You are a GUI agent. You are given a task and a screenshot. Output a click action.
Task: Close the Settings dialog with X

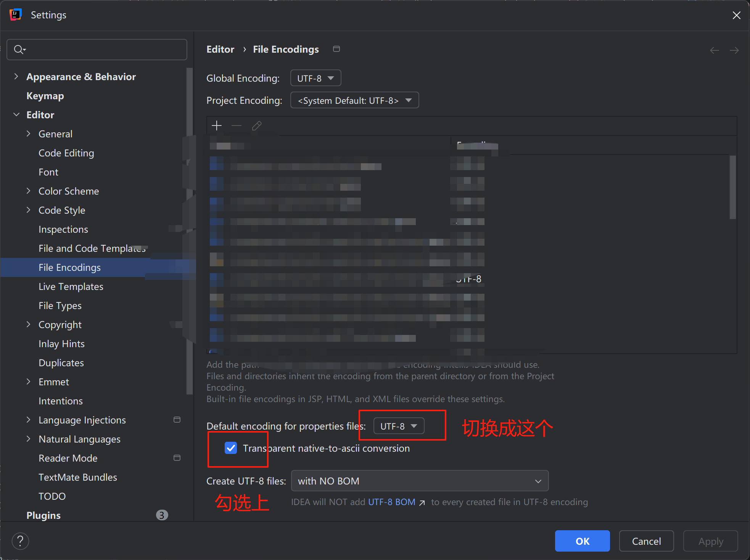click(736, 15)
